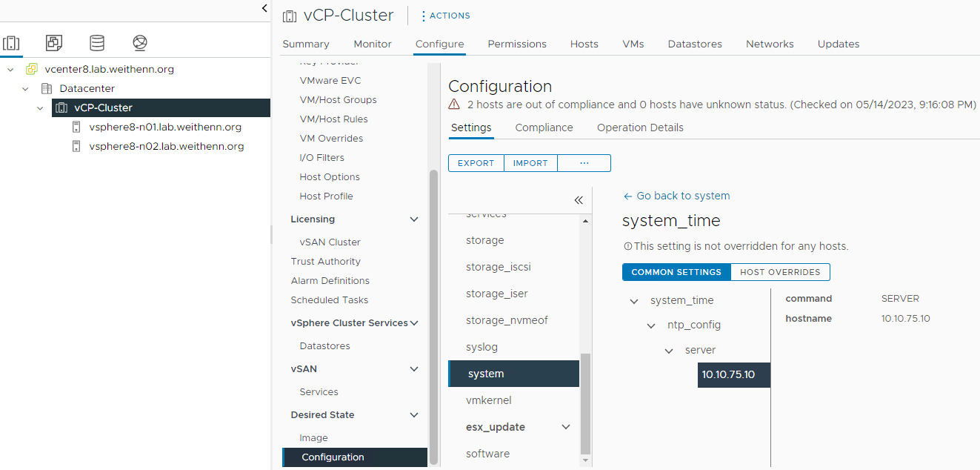Switch to Compliance sub-tab
The width and height of the screenshot is (980, 470).
tap(544, 128)
